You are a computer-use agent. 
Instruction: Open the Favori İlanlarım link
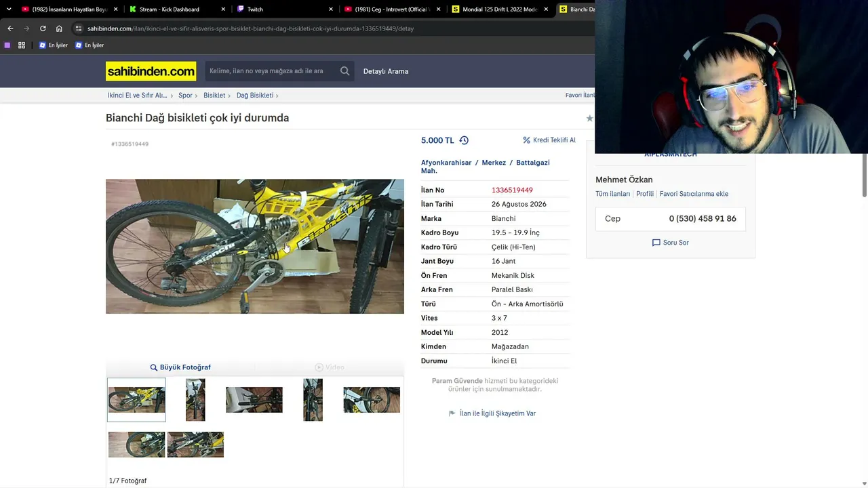[x=580, y=96]
